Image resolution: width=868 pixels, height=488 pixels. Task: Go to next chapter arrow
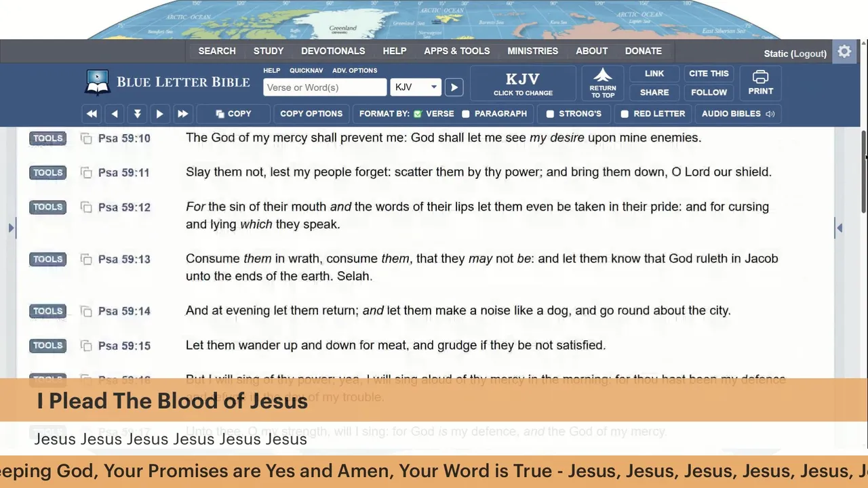[159, 114]
